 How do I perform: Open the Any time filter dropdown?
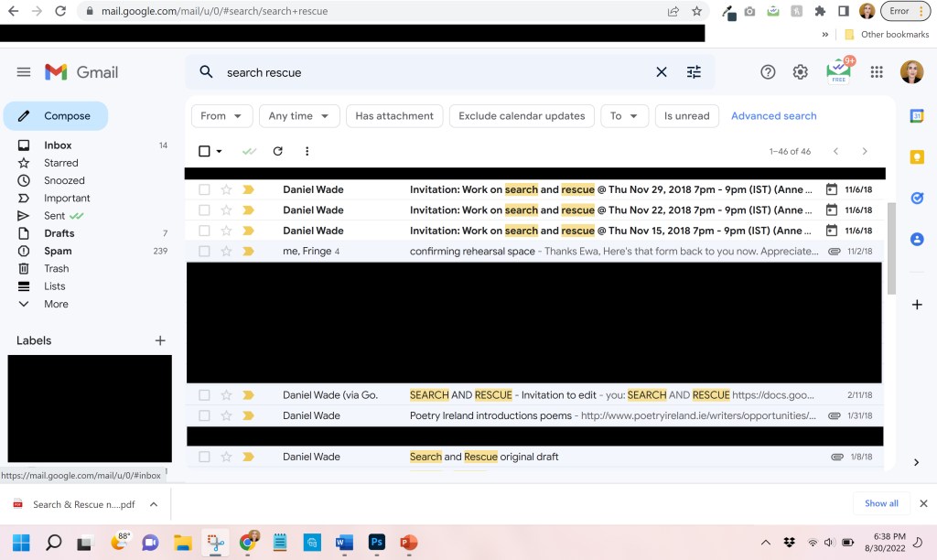[x=299, y=116]
